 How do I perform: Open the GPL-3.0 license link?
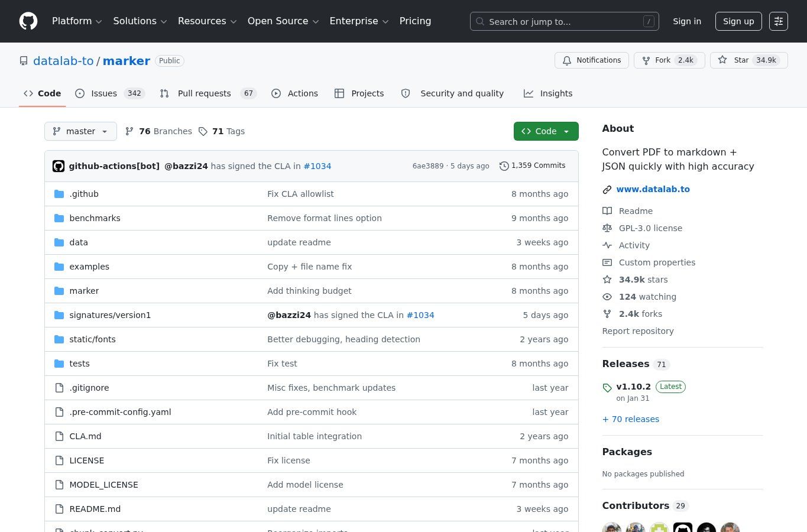click(650, 228)
